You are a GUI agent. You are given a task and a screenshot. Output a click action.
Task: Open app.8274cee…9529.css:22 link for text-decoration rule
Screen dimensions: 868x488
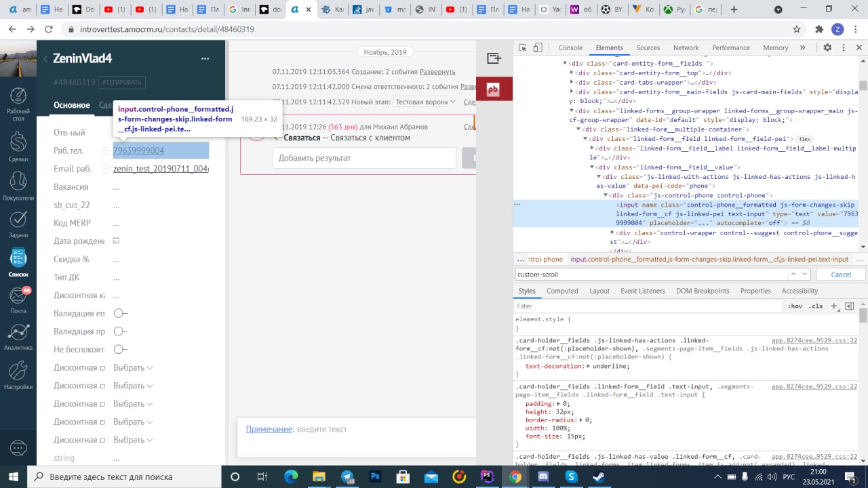pyautogui.click(x=814, y=341)
